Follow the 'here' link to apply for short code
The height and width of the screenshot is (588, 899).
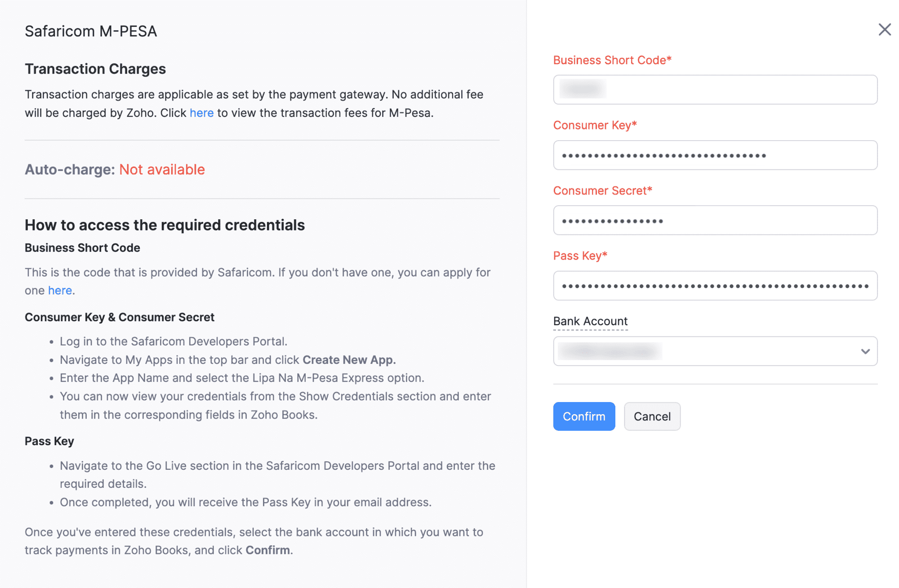tap(60, 291)
